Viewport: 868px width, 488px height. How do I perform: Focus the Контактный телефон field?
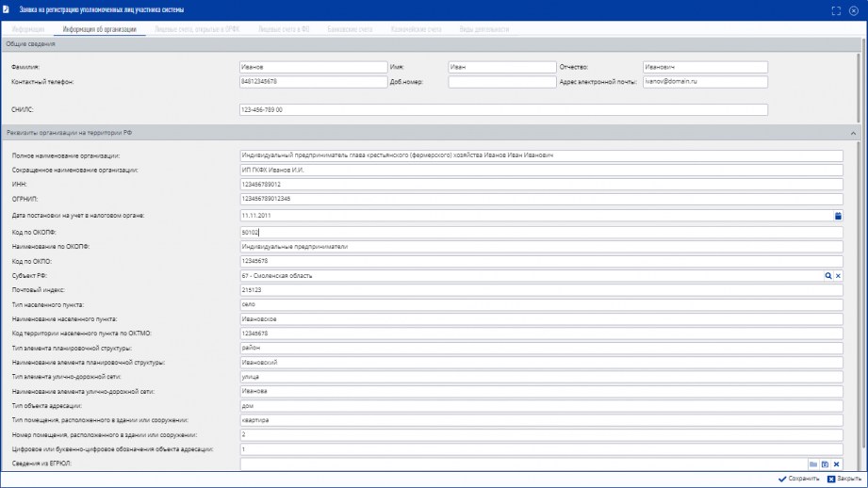pos(313,82)
